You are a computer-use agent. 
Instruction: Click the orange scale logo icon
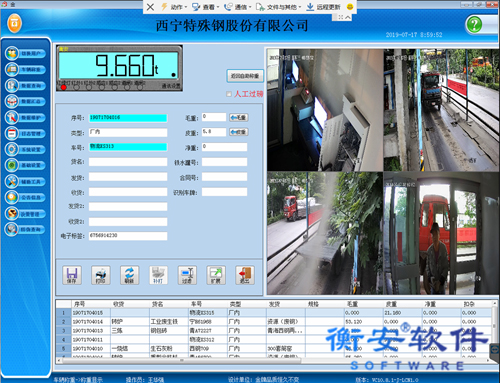pos(14,23)
